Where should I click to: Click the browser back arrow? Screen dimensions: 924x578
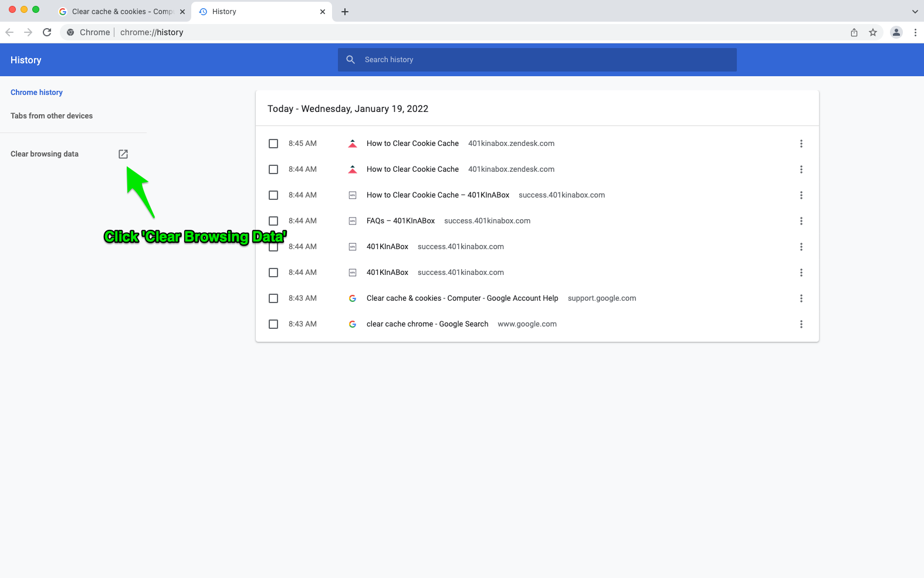point(9,32)
